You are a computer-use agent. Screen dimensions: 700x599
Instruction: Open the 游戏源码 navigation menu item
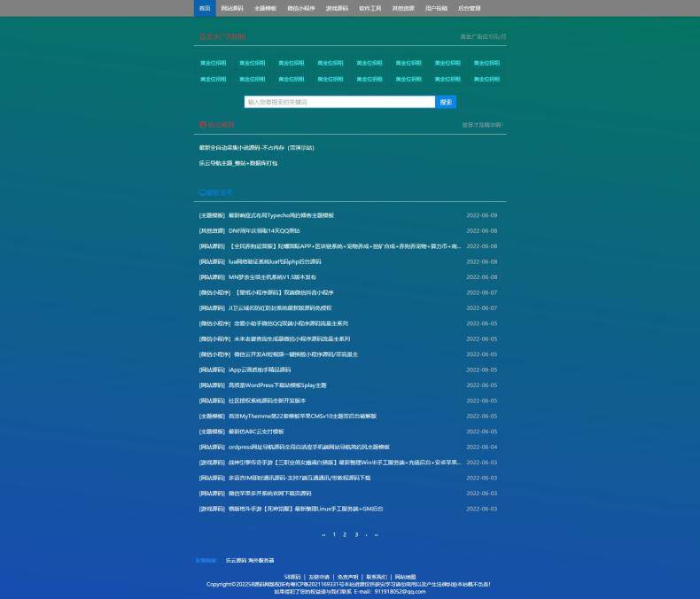pos(337,8)
